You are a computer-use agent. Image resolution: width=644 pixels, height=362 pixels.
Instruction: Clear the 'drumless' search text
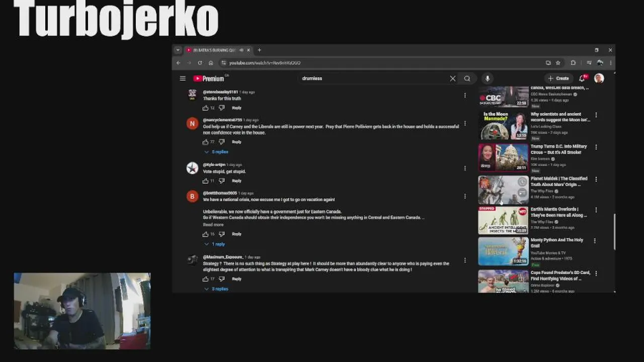(453, 78)
